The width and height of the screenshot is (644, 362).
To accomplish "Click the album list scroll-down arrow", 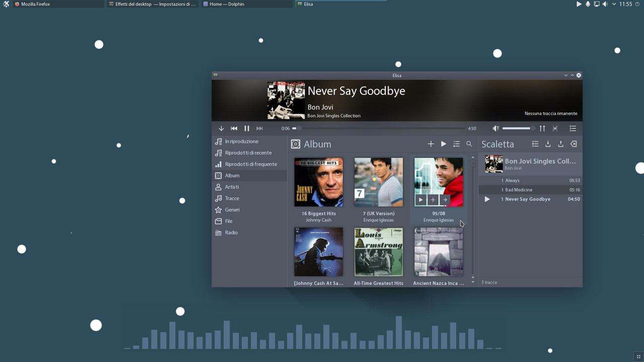I will pyautogui.click(x=473, y=282).
